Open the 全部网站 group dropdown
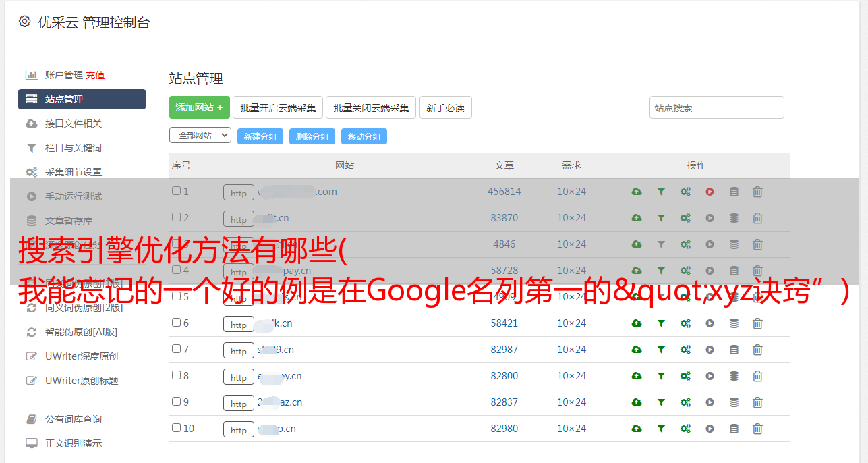This screenshot has height=463, width=868. (x=200, y=136)
